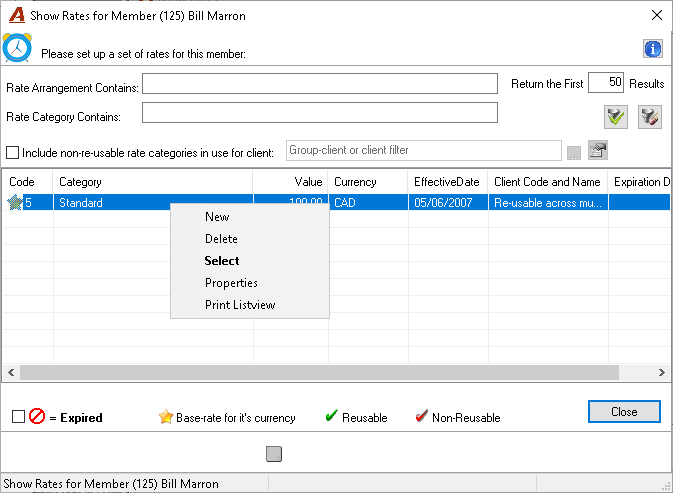The image size is (673, 493).
Task: Click the clear filter eraser icon
Action: click(649, 117)
